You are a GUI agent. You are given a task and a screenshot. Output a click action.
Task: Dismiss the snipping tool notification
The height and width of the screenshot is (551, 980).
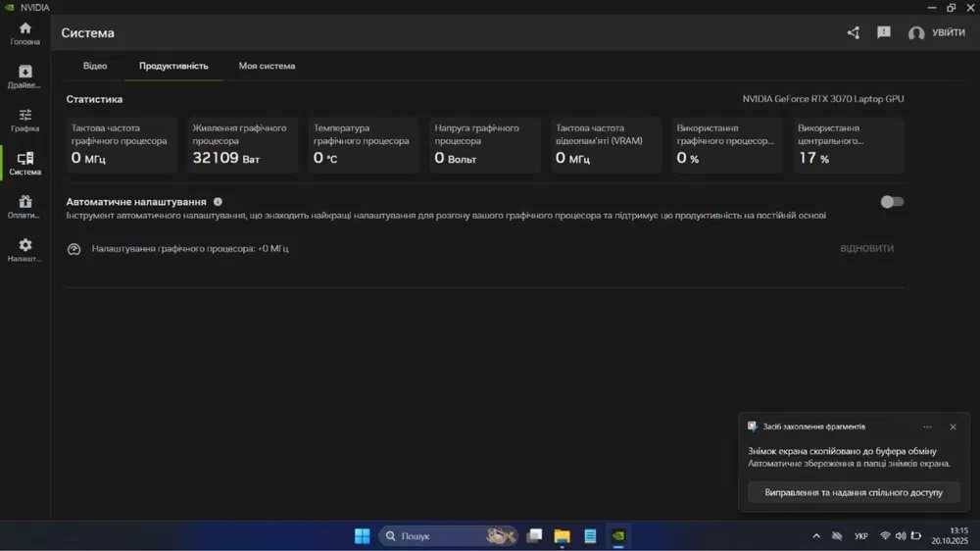[x=953, y=426]
